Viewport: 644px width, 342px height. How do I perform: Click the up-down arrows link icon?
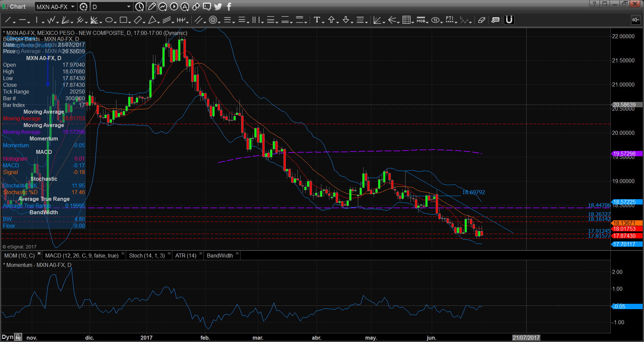coord(196,7)
